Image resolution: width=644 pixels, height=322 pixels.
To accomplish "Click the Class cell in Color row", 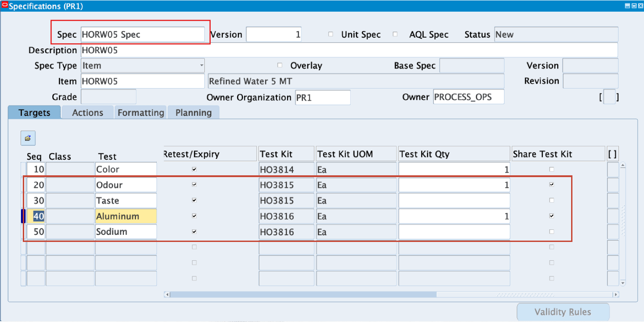I will 70,169.
